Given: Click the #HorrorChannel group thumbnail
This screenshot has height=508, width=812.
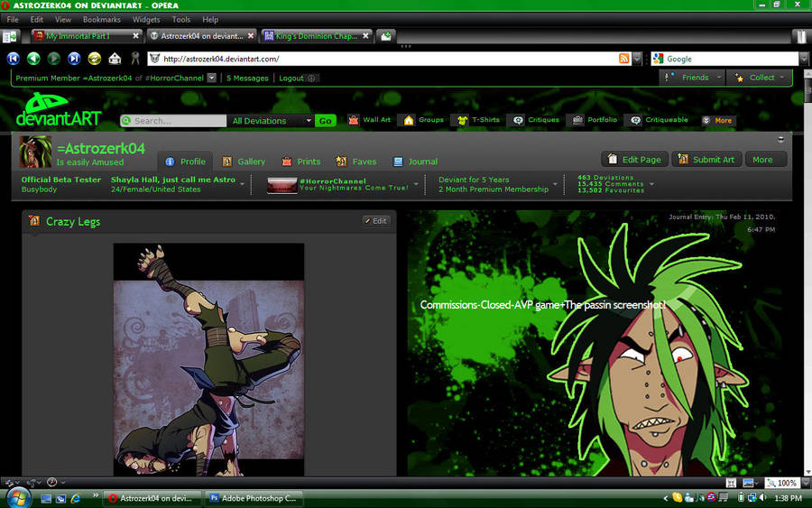Looking at the screenshot, I should coord(281,185).
